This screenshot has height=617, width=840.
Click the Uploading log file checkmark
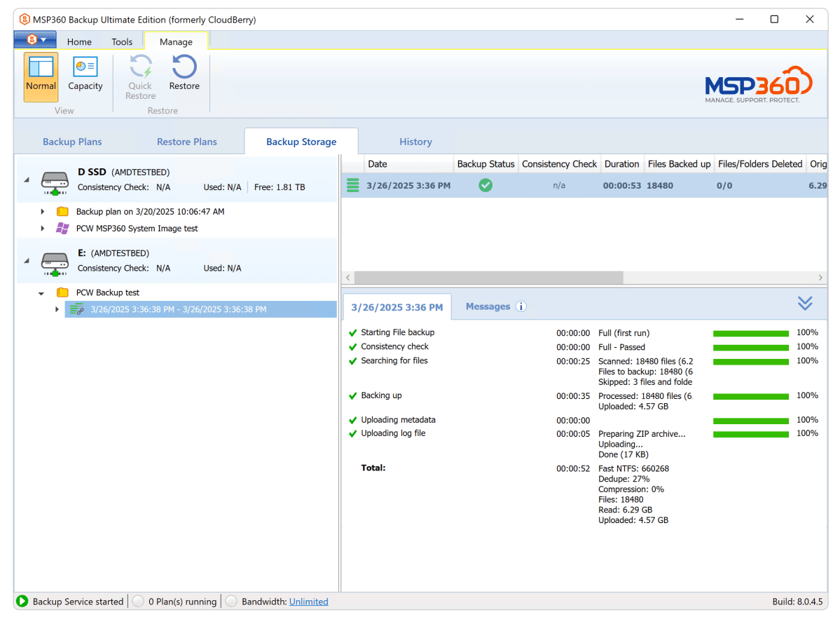tap(352, 434)
